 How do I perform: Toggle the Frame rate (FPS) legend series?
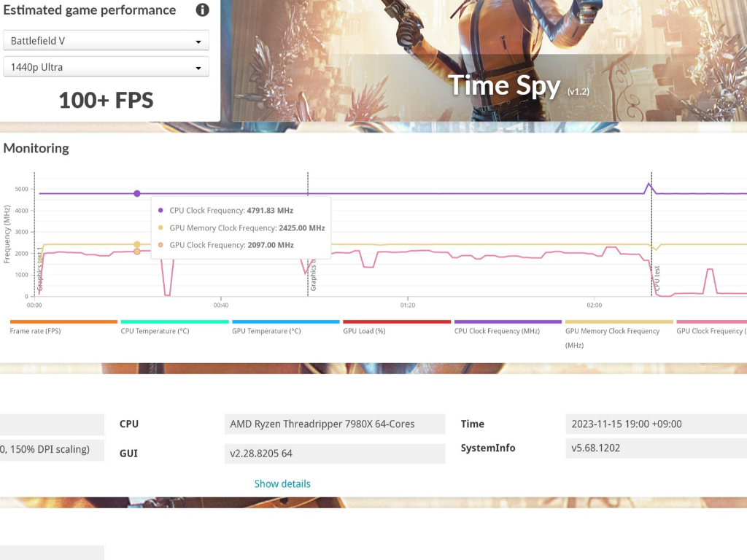click(63, 327)
